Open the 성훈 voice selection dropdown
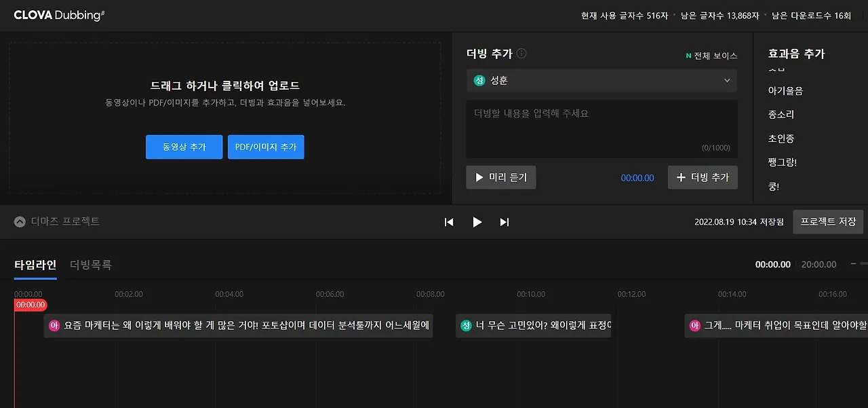The image size is (868, 408). point(727,80)
